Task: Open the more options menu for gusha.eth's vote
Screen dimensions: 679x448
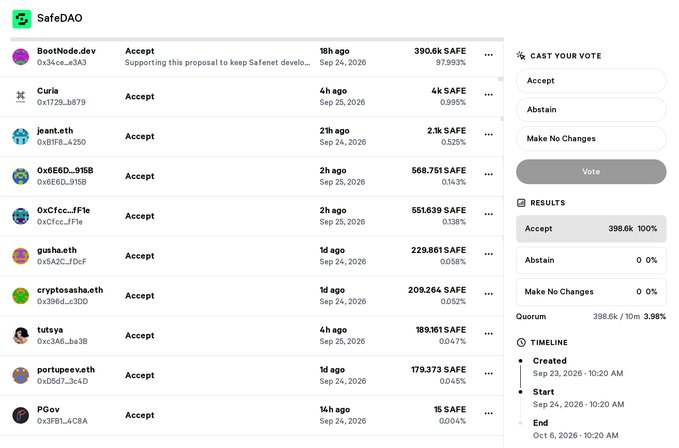Action: 488,254
